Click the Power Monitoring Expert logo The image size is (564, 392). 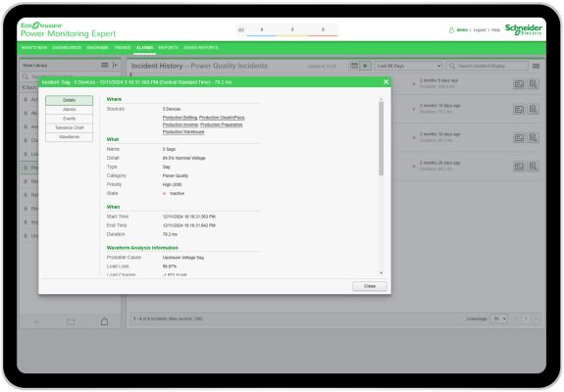pyautogui.click(x=69, y=30)
